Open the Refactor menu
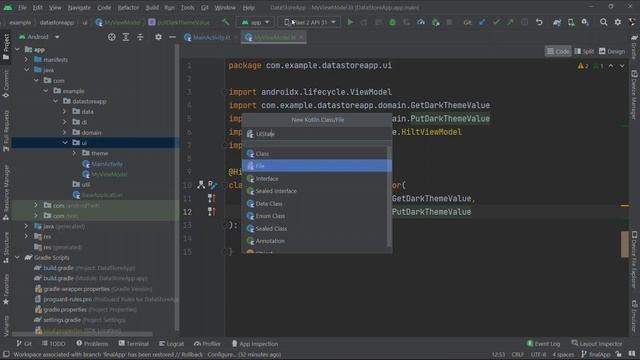640x360 pixels. pyautogui.click(x=128, y=7)
